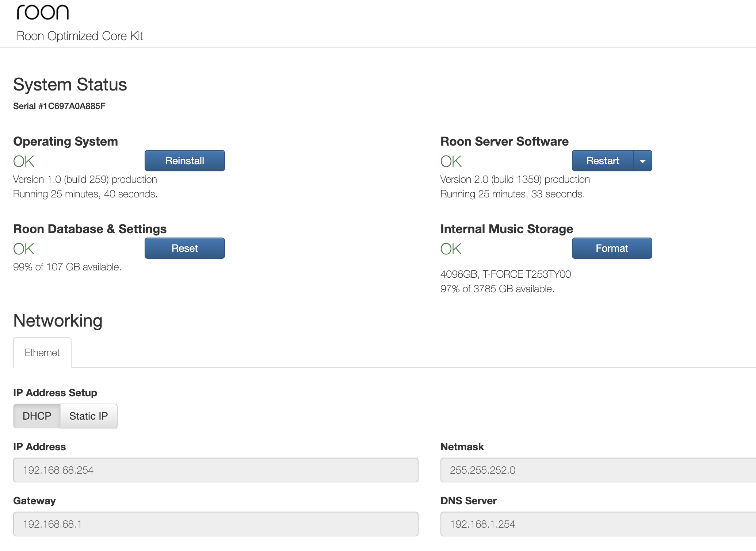The width and height of the screenshot is (756, 551).
Task: Click the Operating System OK status
Action: coord(24,161)
